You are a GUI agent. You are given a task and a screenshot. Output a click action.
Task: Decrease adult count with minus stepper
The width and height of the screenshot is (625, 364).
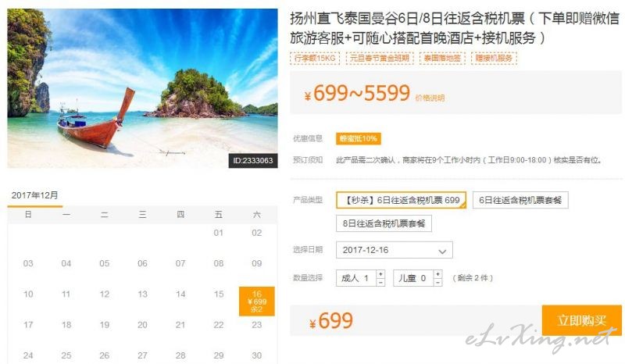380,282
